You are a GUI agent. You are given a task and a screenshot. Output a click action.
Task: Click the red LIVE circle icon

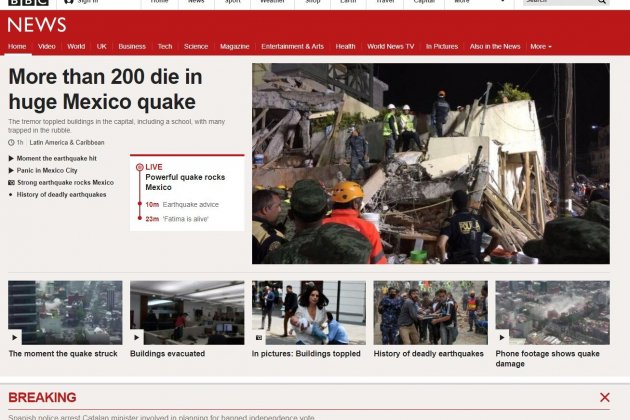139,167
